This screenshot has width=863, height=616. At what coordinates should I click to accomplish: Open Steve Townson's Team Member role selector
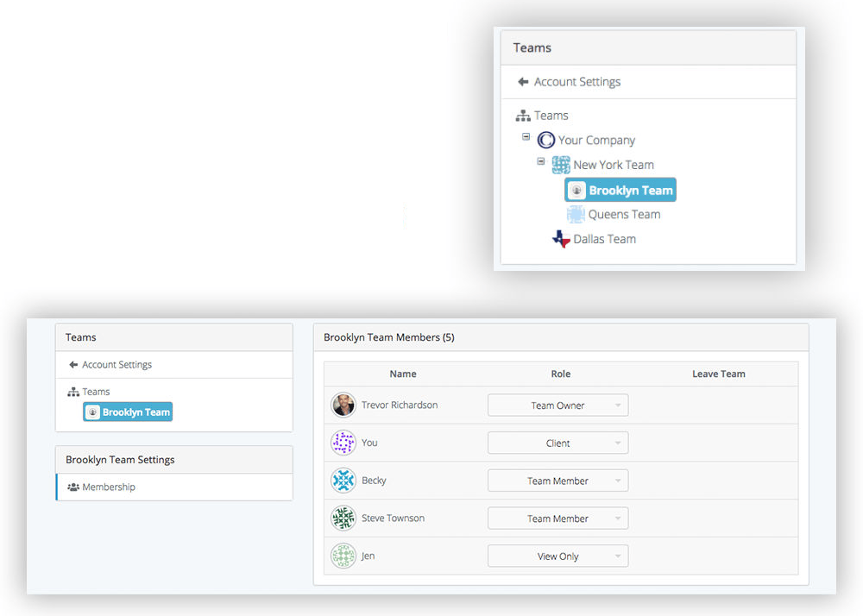click(x=557, y=518)
